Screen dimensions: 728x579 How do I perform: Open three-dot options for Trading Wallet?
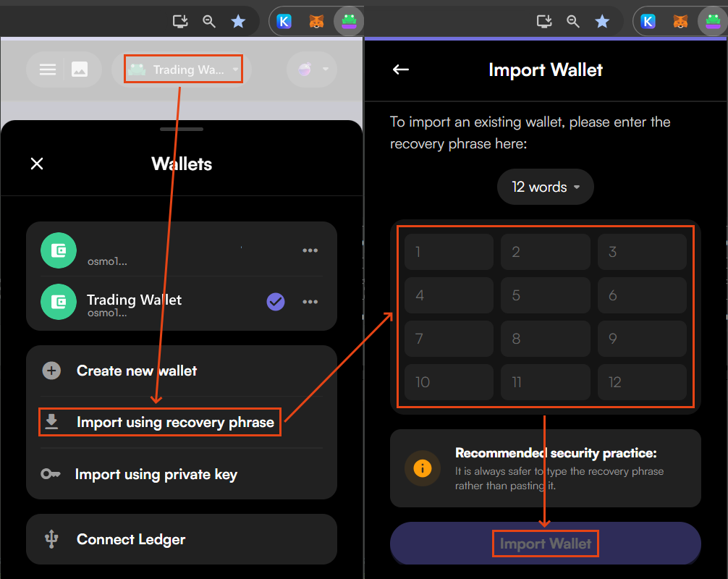click(310, 302)
